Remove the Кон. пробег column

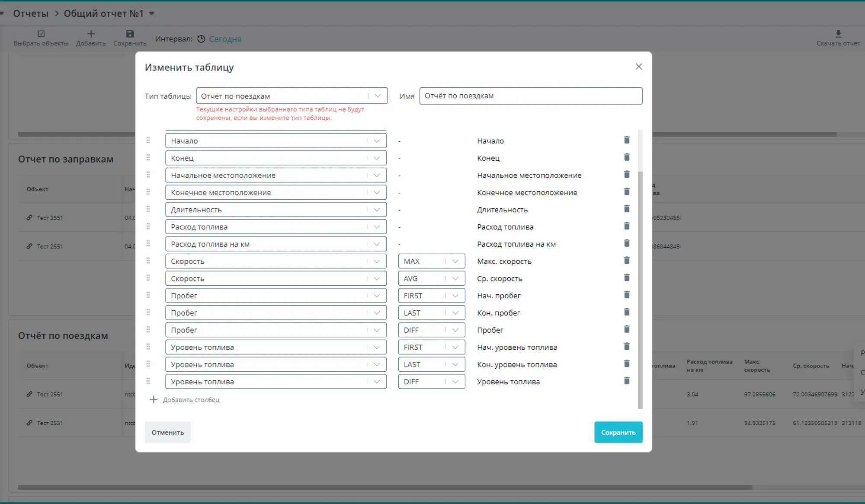pos(626,312)
